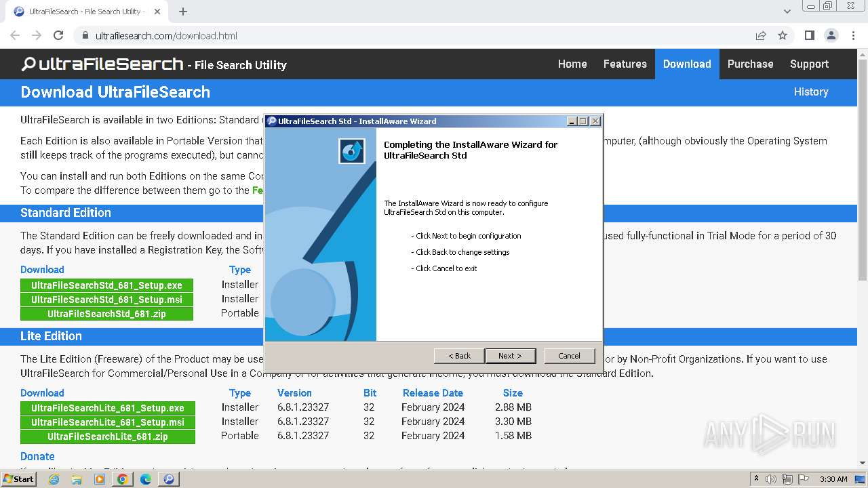Image resolution: width=868 pixels, height=488 pixels.
Task: Switch to UltraFileSearch installer taskbar icon
Action: coord(168,479)
